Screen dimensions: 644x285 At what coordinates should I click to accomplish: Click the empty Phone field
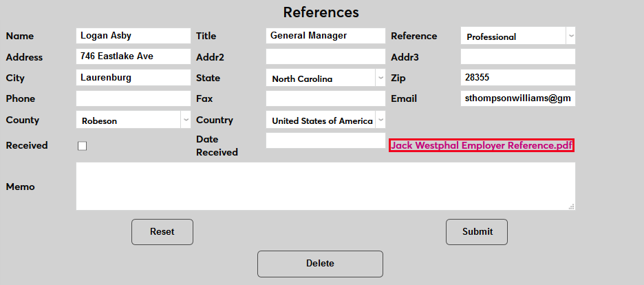133,98
